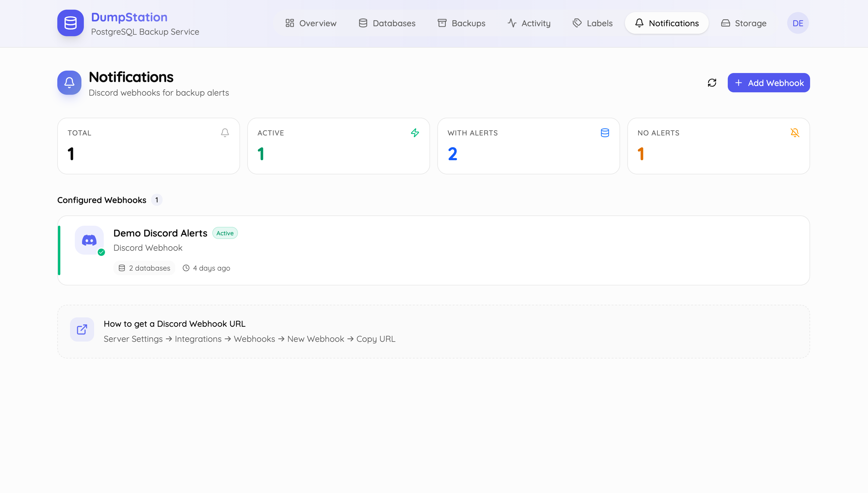Image resolution: width=868 pixels, height=493 pixels.
Task: Select the Labels tab
Action: [593, 23]
